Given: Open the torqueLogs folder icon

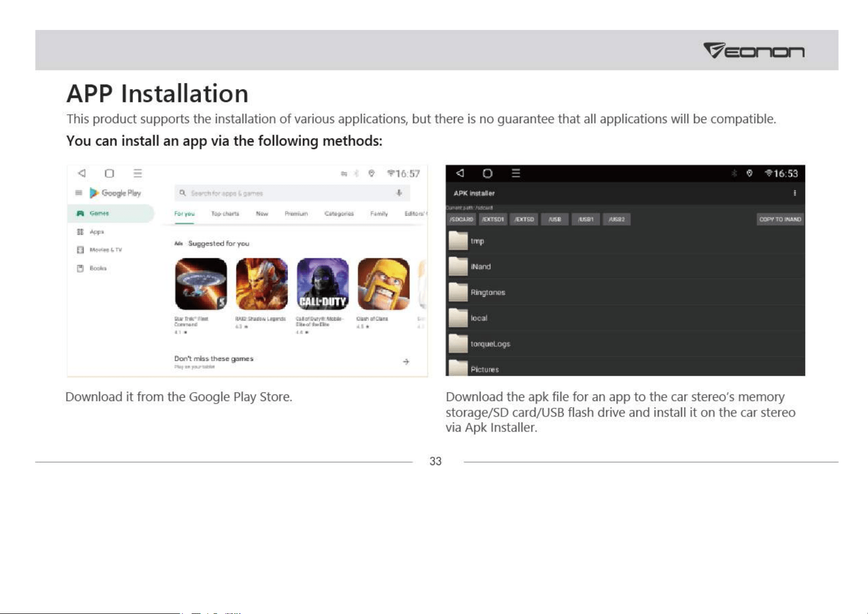Looking at the screenshot, I should coord(458,344).
